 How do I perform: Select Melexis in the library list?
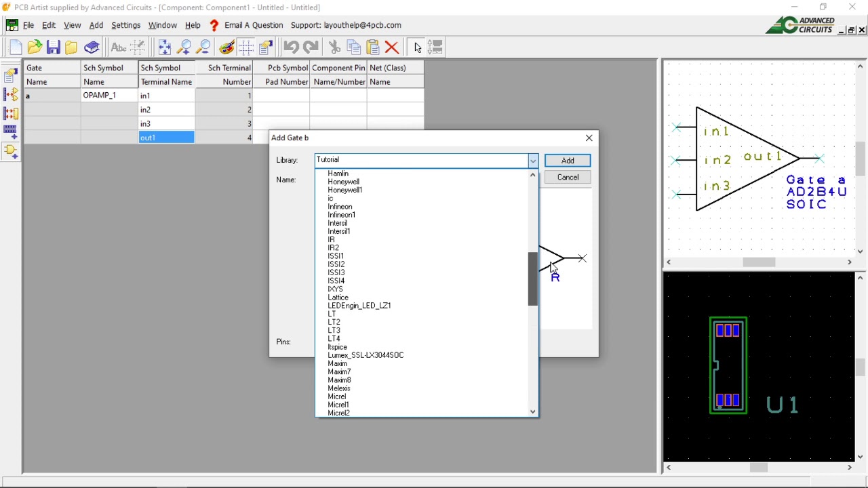pyautogui.click(x=338, y=388)
